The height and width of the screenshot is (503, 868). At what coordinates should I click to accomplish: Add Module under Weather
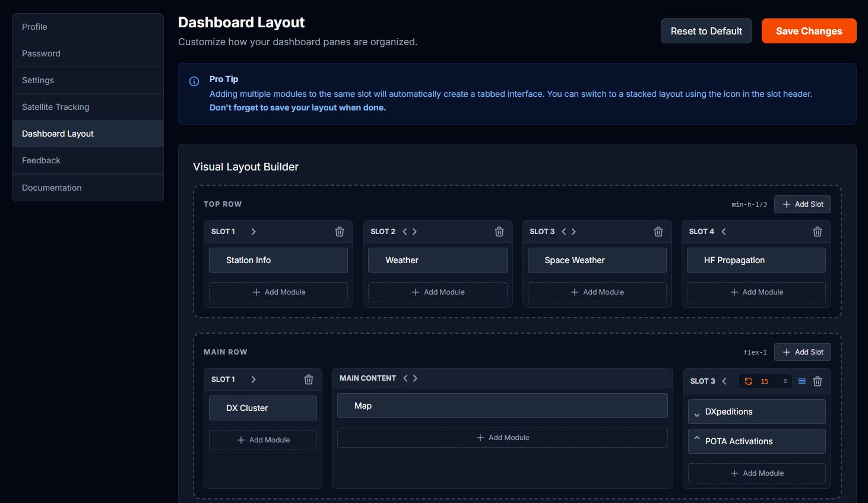(438, 292)
